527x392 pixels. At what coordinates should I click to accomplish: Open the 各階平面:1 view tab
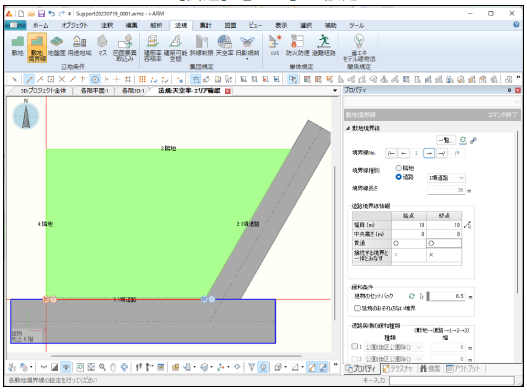pyautogui.click(x=94, y=91)
